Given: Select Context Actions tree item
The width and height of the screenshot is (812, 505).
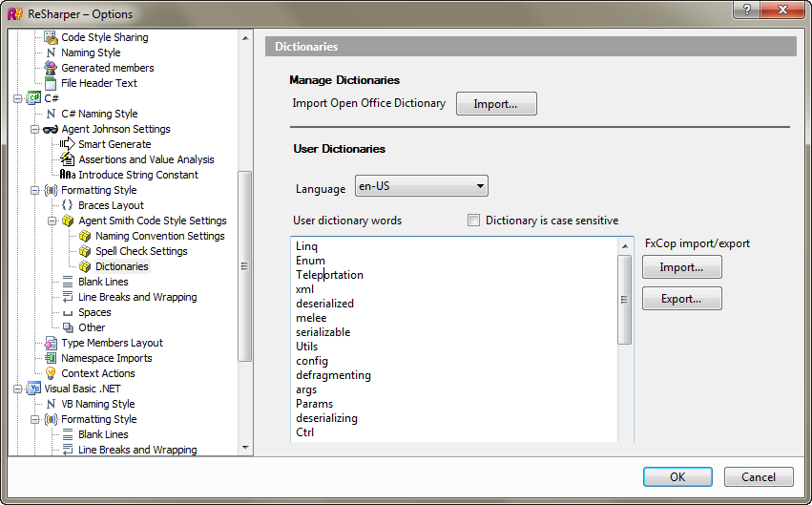Looking at the screenshot, I should [x=98, y=373].
